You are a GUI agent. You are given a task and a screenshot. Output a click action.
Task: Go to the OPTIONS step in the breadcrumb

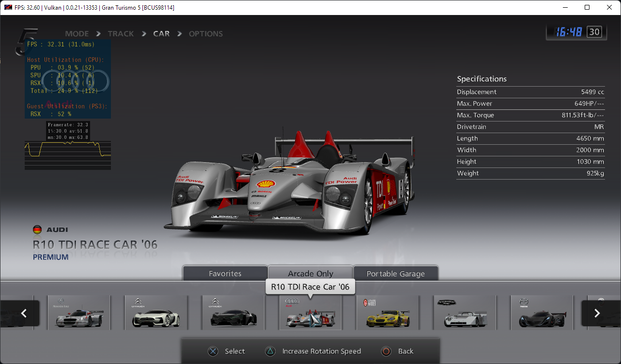206,34
